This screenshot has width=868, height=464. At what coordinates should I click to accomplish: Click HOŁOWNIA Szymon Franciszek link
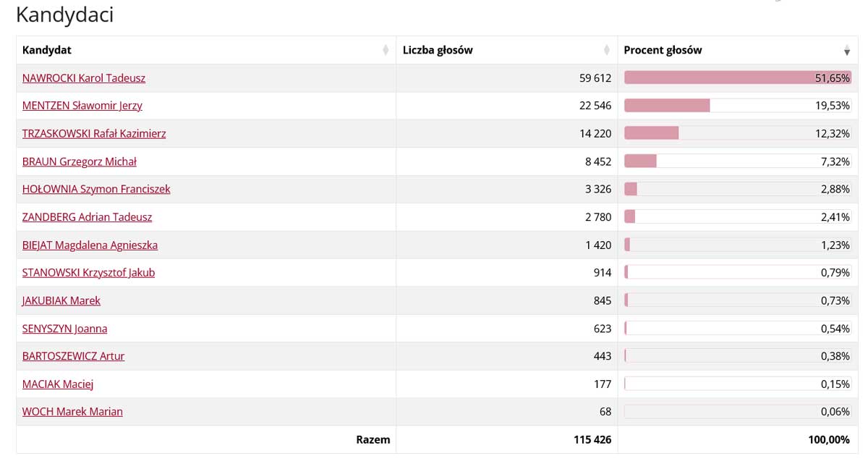(x=96, y=189)
